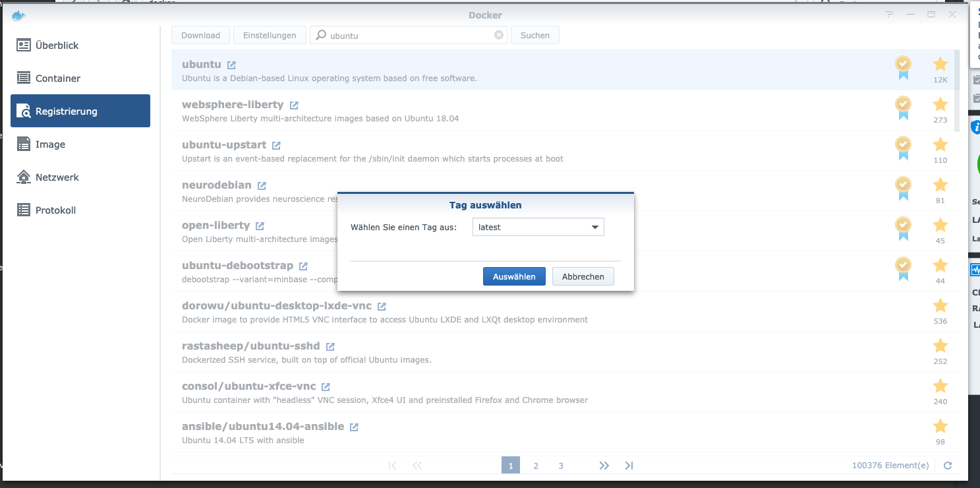Skip forward to the next pages
The width and height of the screenshot is (980, 488).
coord(604,466)
